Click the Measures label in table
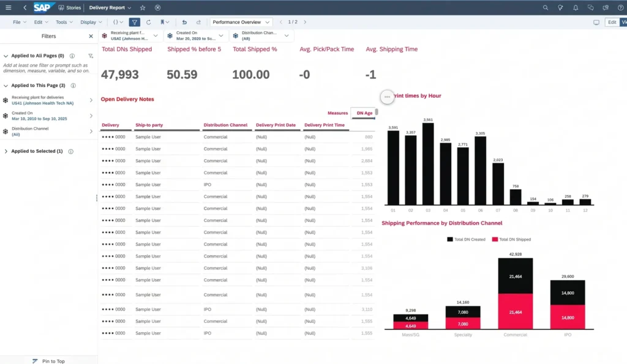 coord(337,113)
